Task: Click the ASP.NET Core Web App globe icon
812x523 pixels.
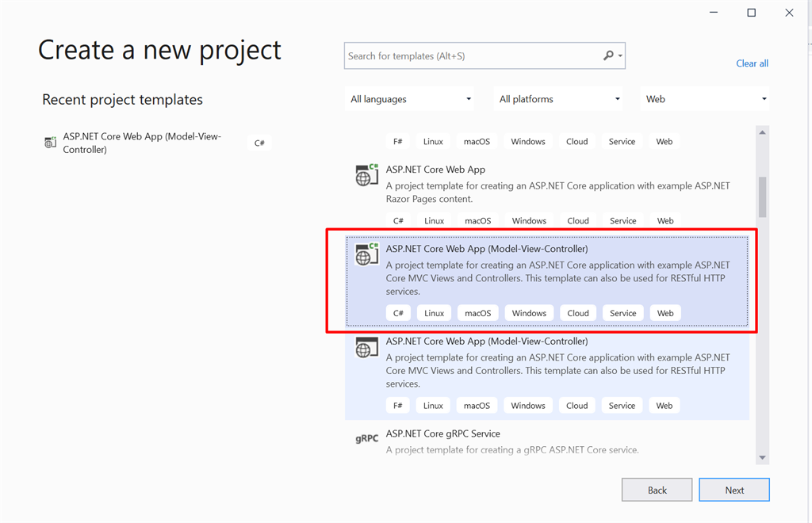Action: 366,175
